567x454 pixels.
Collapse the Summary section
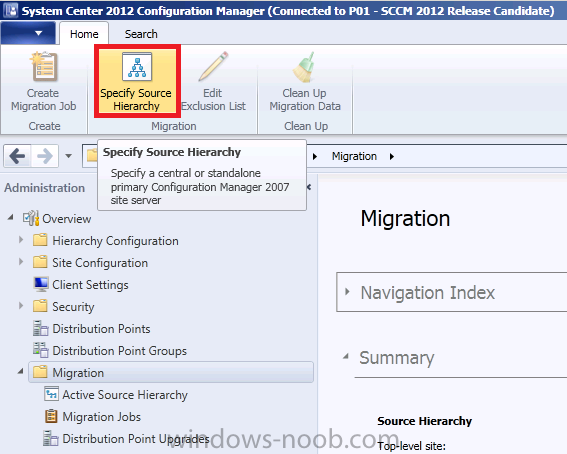346,356
